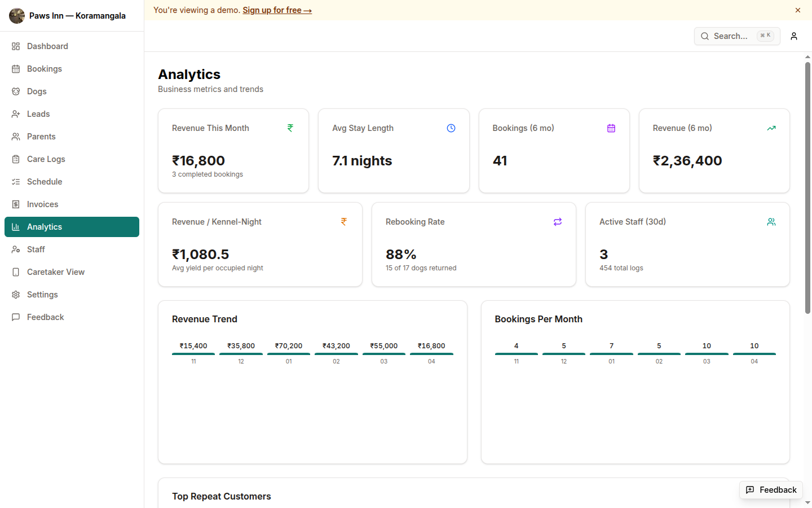Click the trending arrow on Revenue (6 mo) card
This screenshot has height=508, width=812.
[x=771, y=128]
